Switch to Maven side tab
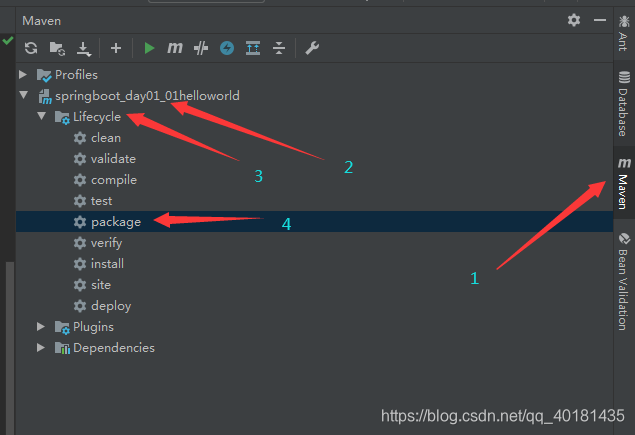 624,183
